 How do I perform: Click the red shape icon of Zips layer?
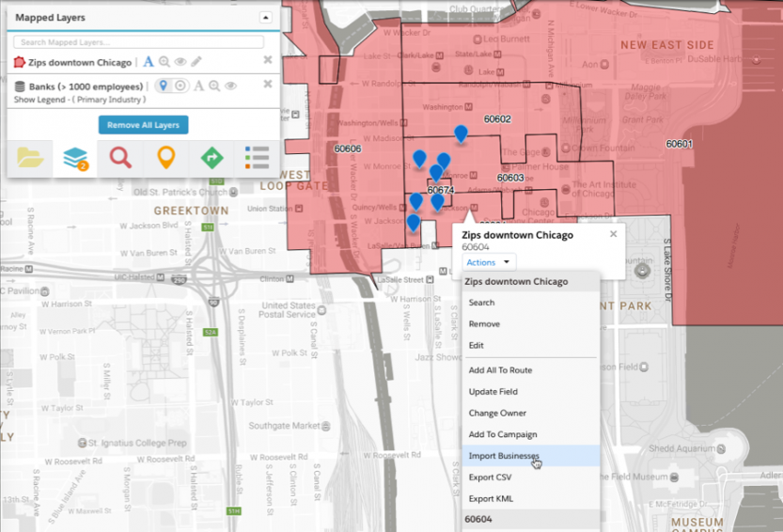pos(19,62)
